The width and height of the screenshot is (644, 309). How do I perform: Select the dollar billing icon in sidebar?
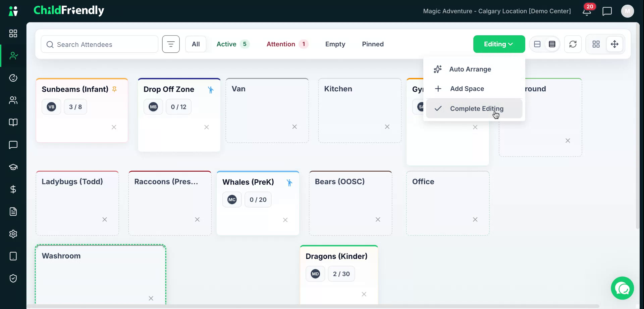pos(13,189)
